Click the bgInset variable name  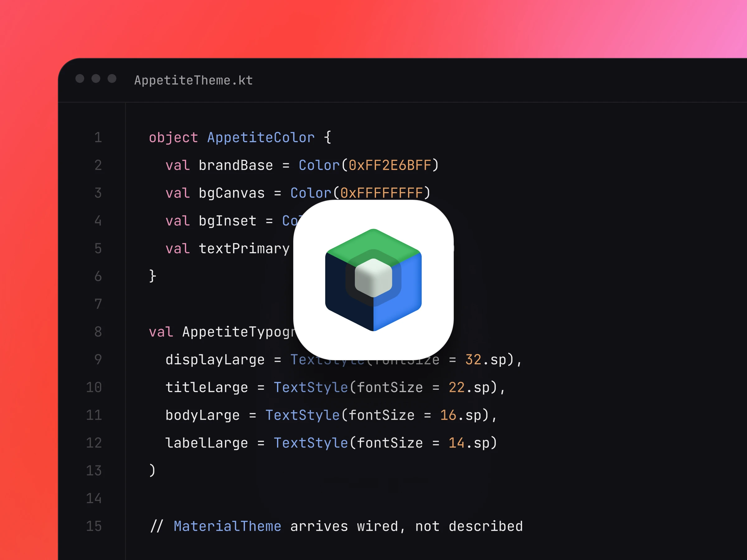click(228, 221)
